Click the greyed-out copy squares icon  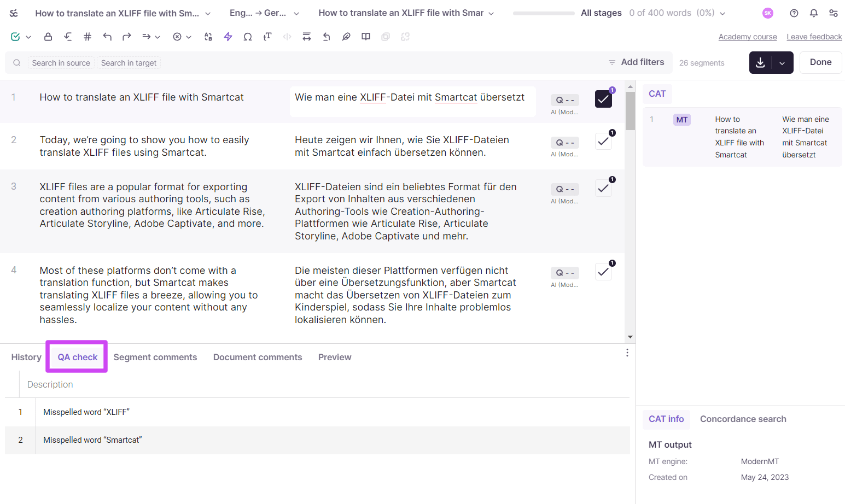(386, 37)
